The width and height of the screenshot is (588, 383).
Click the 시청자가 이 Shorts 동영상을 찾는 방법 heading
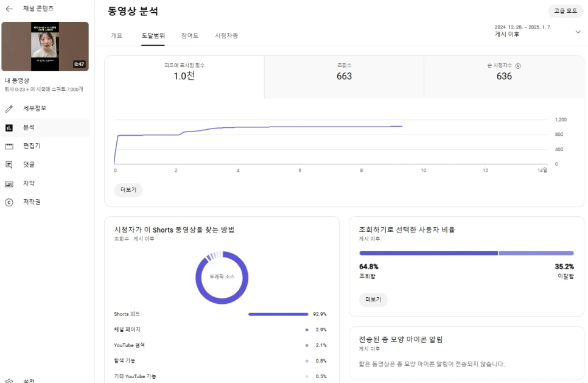point(174,230)
